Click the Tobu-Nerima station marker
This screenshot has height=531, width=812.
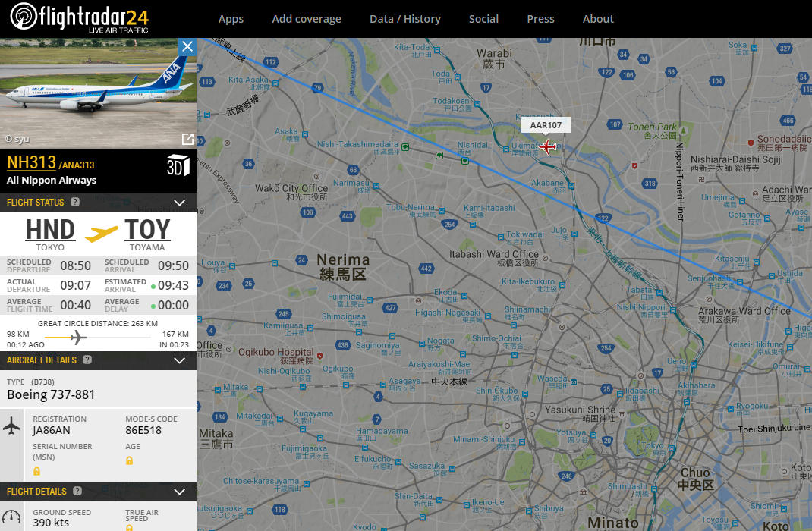tap(442, 211)
